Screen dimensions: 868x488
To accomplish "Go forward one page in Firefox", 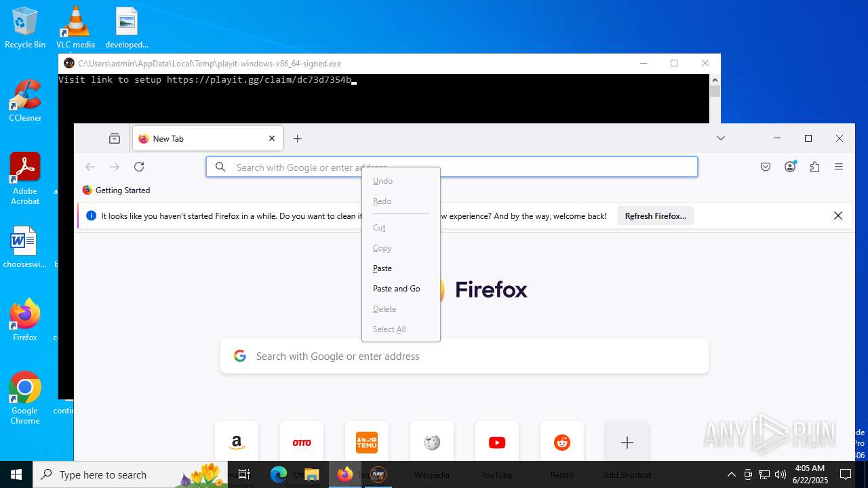I will coord(115,167).
